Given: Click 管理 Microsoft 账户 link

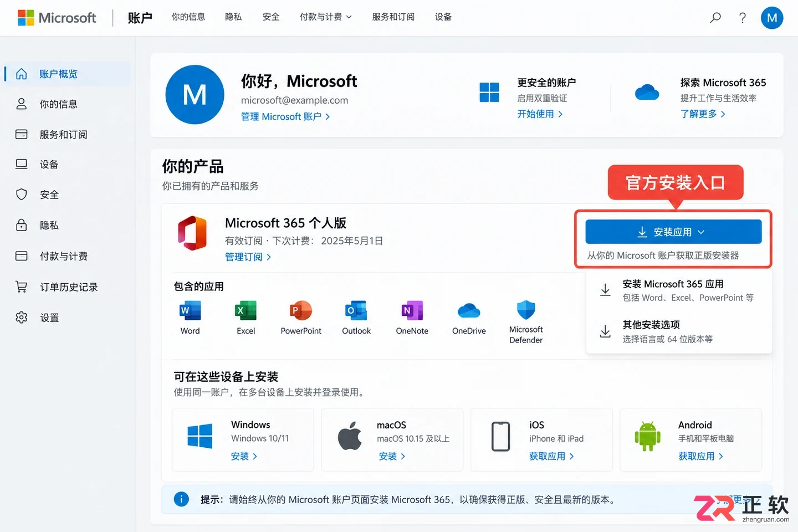Looking at the screenshot, I should 285,116.
